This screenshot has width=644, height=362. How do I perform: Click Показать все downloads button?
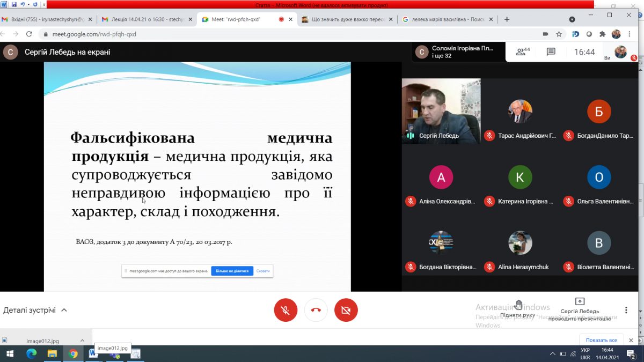601,340
